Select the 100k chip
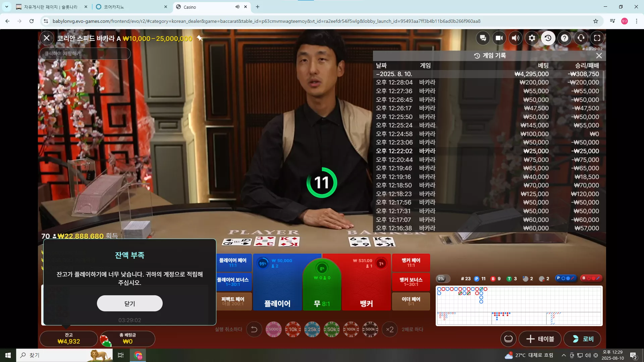This screenshot has width=644, height=362. coord(351,329)
